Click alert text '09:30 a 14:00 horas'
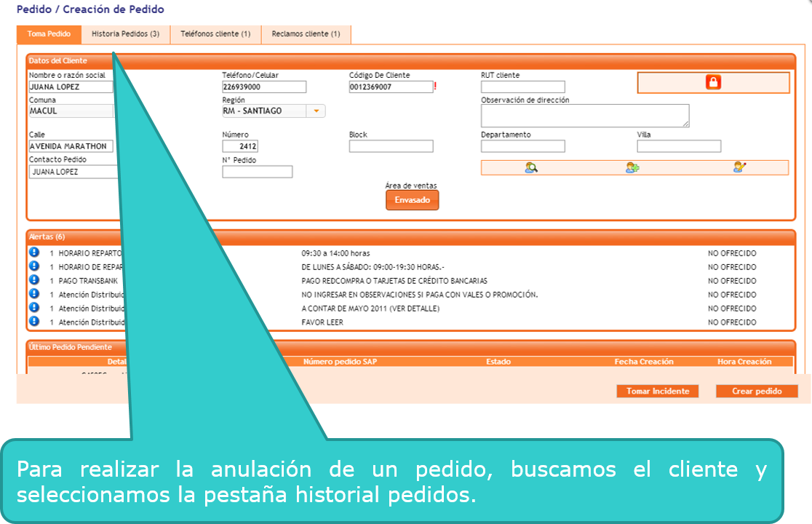 pos(335,253)
